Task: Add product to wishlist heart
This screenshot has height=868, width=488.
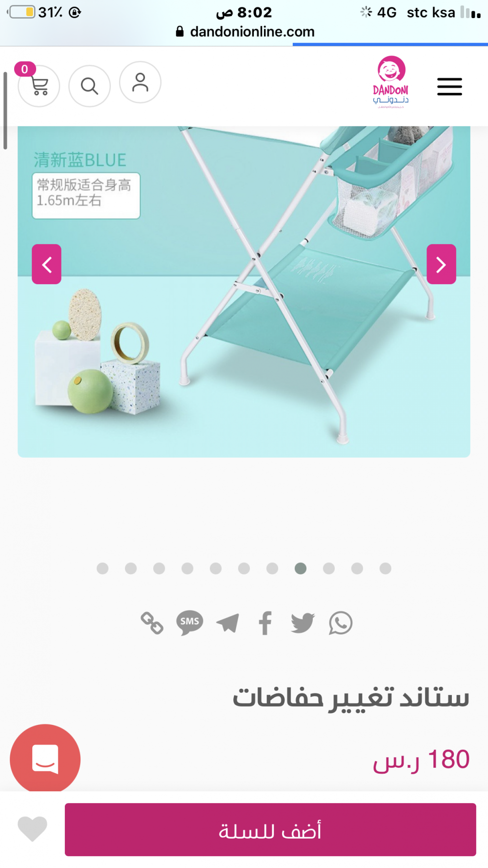Action: [32, 829]
